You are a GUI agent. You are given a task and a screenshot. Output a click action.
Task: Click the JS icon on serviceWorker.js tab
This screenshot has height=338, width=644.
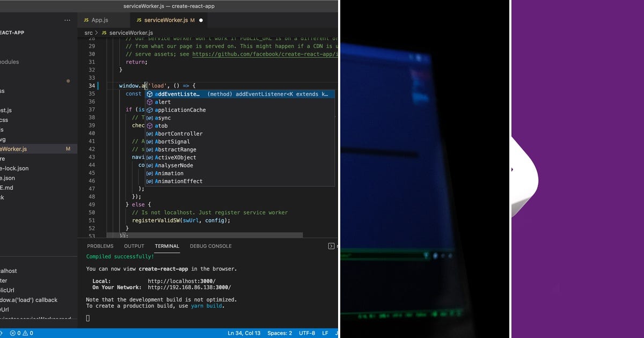coord(139,20)
